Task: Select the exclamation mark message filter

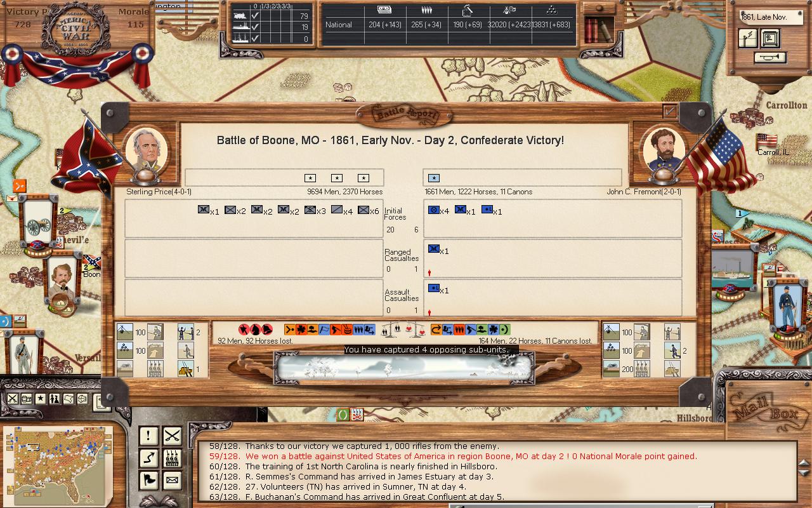Action: point(148,436)
